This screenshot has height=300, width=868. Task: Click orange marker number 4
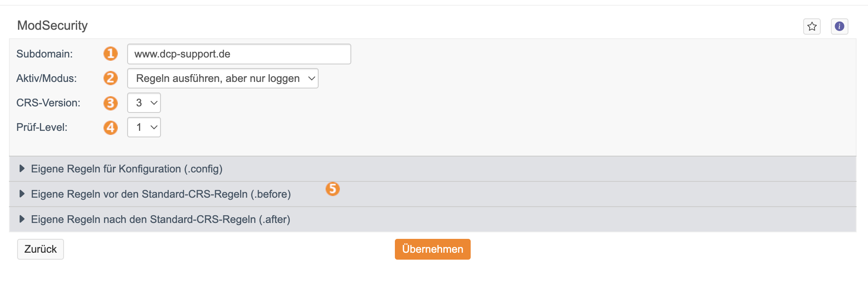coord(110,128)
